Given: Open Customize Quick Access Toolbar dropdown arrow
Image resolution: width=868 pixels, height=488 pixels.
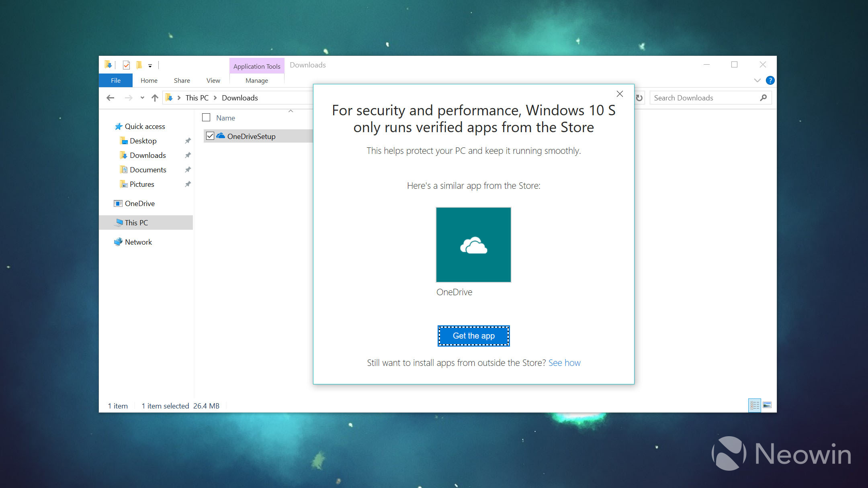Looking at the screenshot, I should (x=150, y=65).
